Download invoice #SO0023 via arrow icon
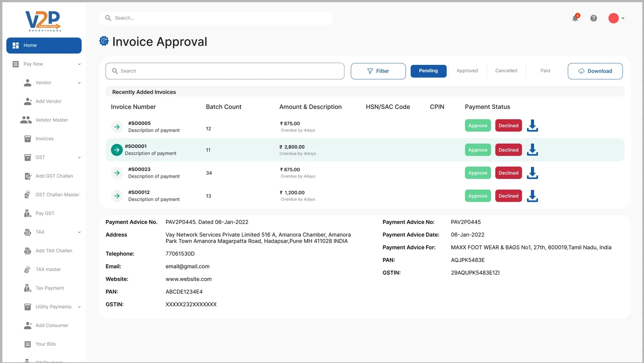The image size is (644, 363). point(533,173)
